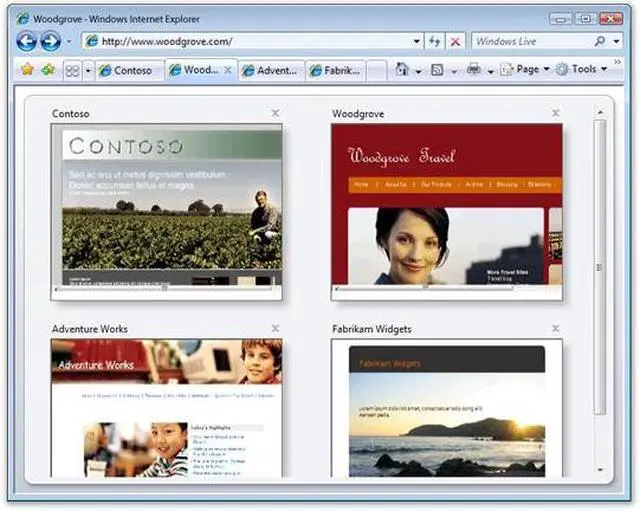Click the Back navigation button
The width and height of the screenshot is (640, 511).
pos(26,42)
